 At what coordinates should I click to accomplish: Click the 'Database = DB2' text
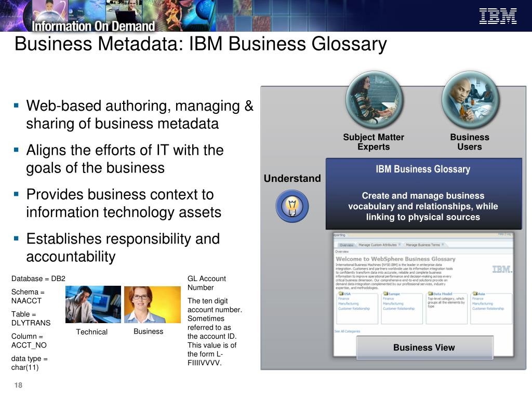[38, 278]
